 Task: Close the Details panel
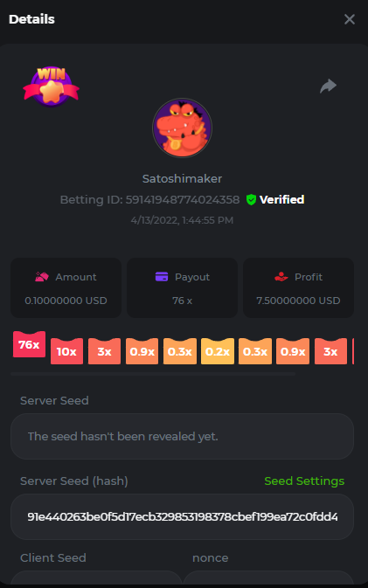(x=350, y=19)
